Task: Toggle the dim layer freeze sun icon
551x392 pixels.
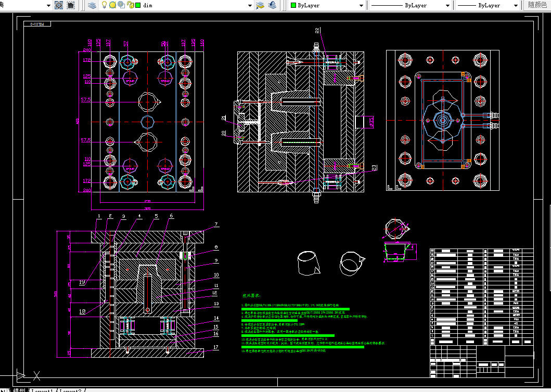Action: (x=112, y=5)
